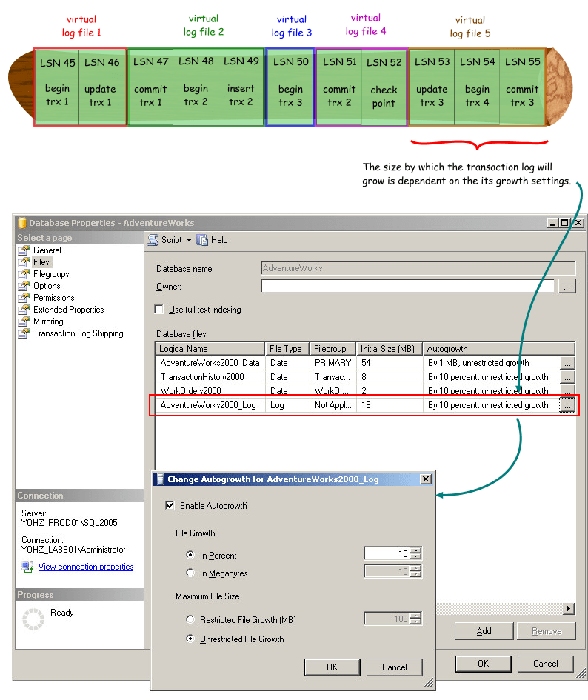Viewport: 588px width, 700px height.
Task: Click the restricted growth size field
Action: (x=387, y=619)
